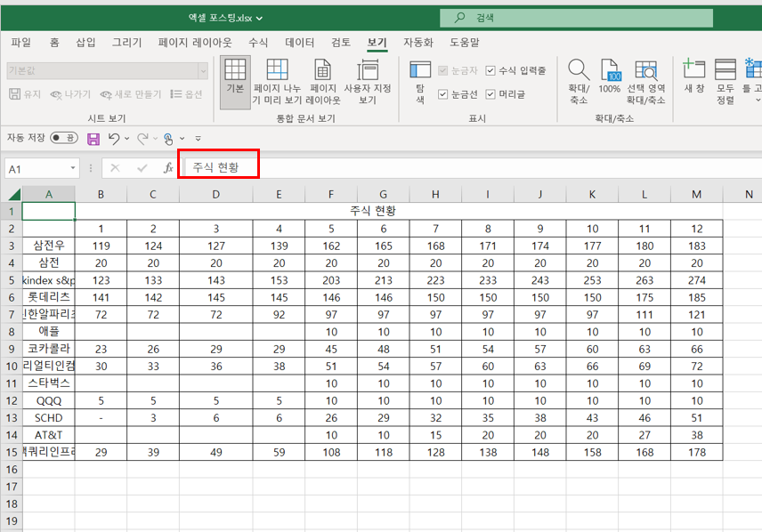Open the 그리기 tab

126,43
